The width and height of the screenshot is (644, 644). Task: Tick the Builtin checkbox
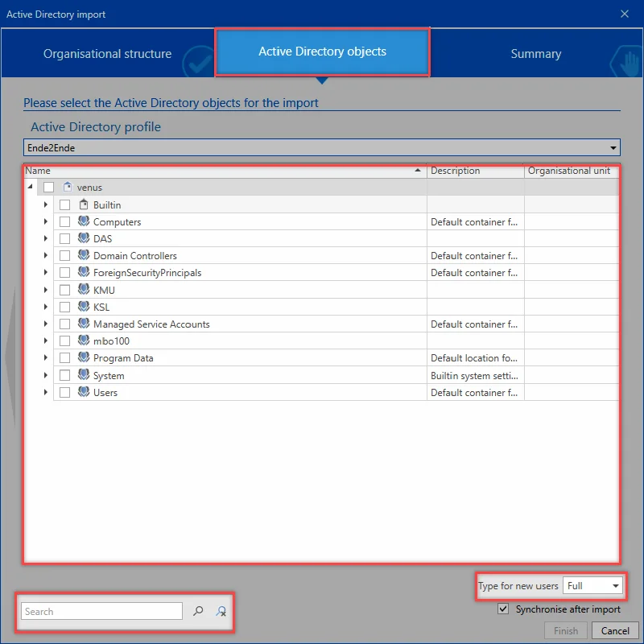pos(64,204)
